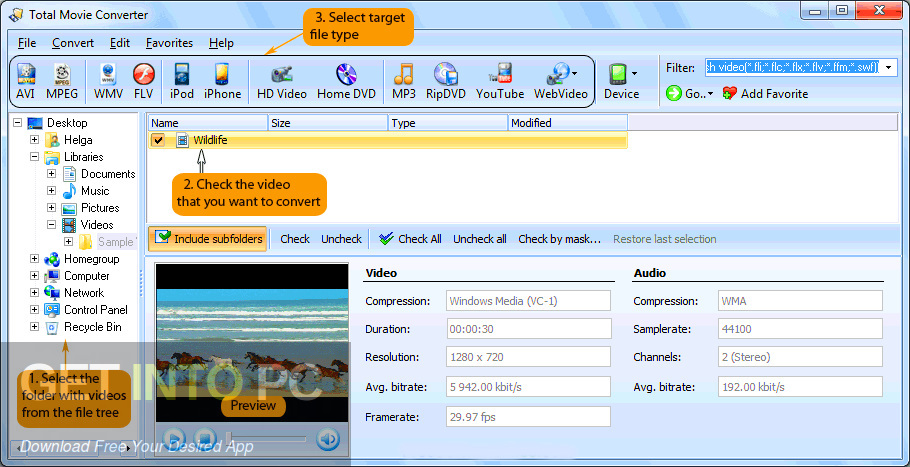910x467 pixels.
Task: Select FLV flash format icon
Action: (143, 81)
